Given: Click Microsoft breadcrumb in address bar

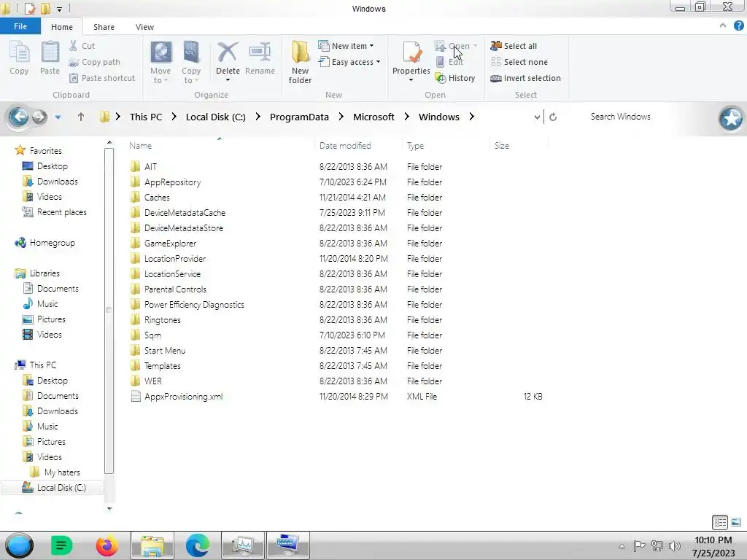Looking at the screenshot, I should tap(373, 117).
